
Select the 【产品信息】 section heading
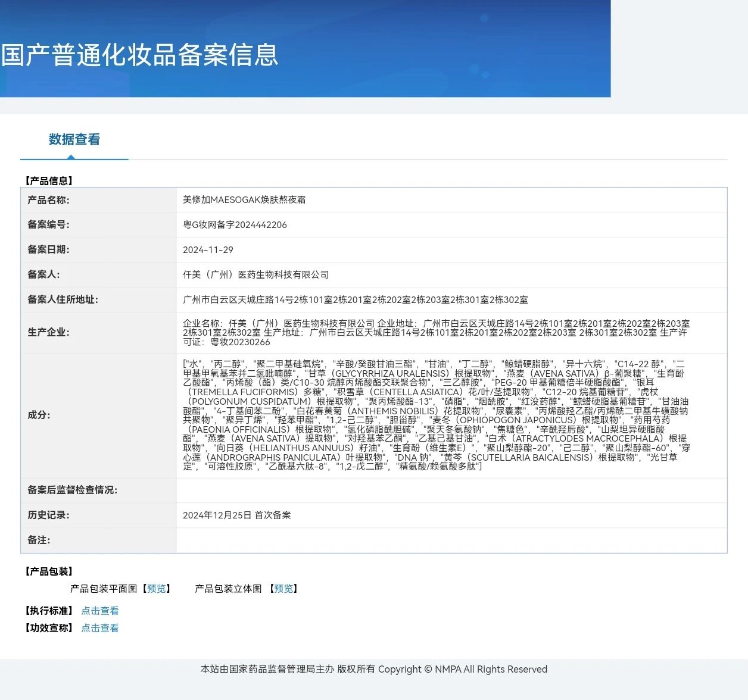pyautogui.click(x=49, y=181)
